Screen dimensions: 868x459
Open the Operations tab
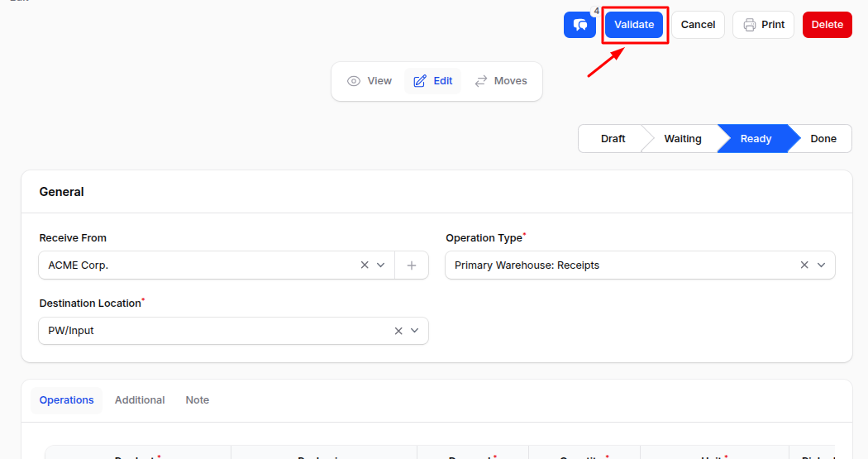coord(66,400)
